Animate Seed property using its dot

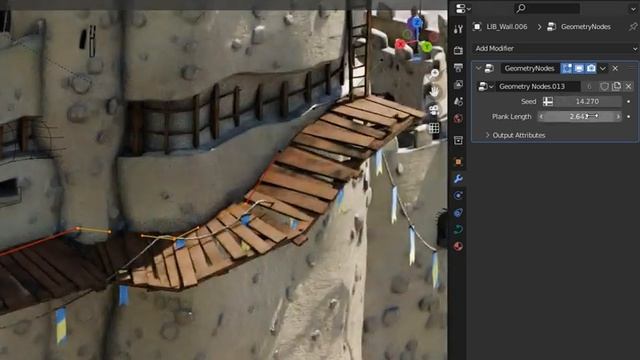tap(629, 101)
